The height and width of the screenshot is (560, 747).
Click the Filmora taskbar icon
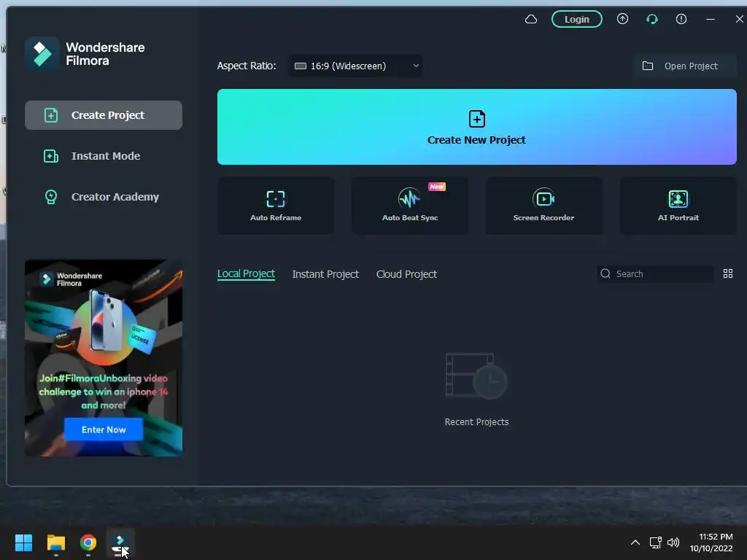[x=120, y=543]
